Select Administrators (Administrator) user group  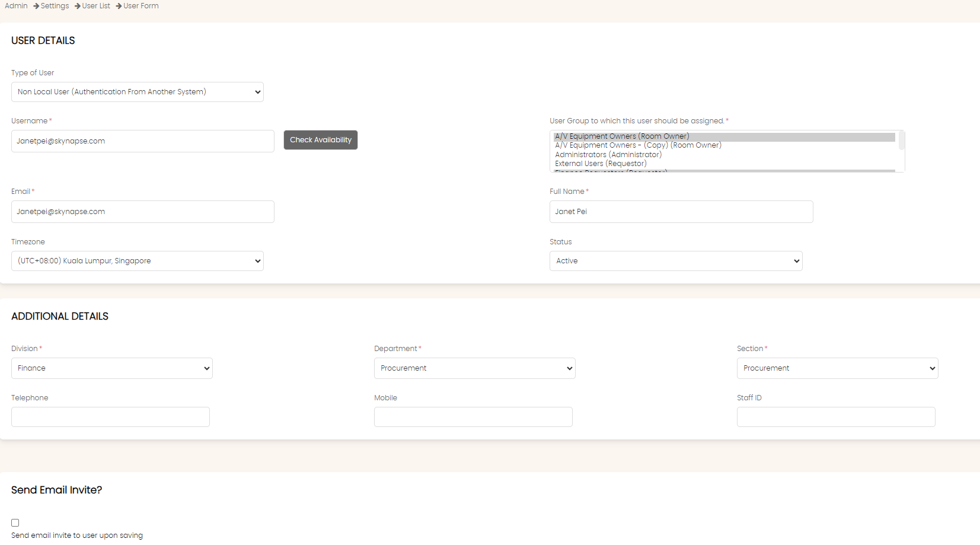(724, 155)
